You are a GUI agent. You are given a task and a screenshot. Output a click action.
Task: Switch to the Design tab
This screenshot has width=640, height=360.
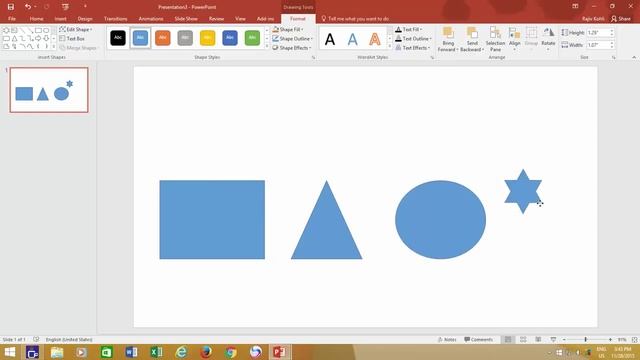(85, 18)
